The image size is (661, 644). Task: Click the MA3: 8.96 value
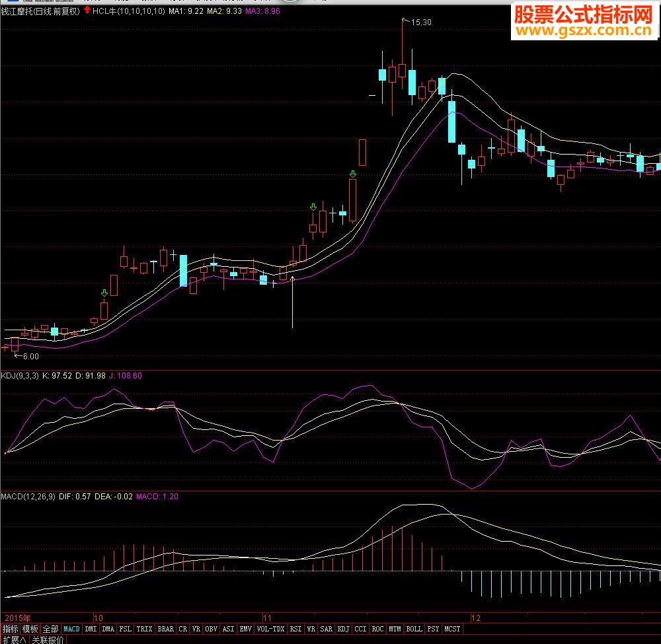coord(262,11)
